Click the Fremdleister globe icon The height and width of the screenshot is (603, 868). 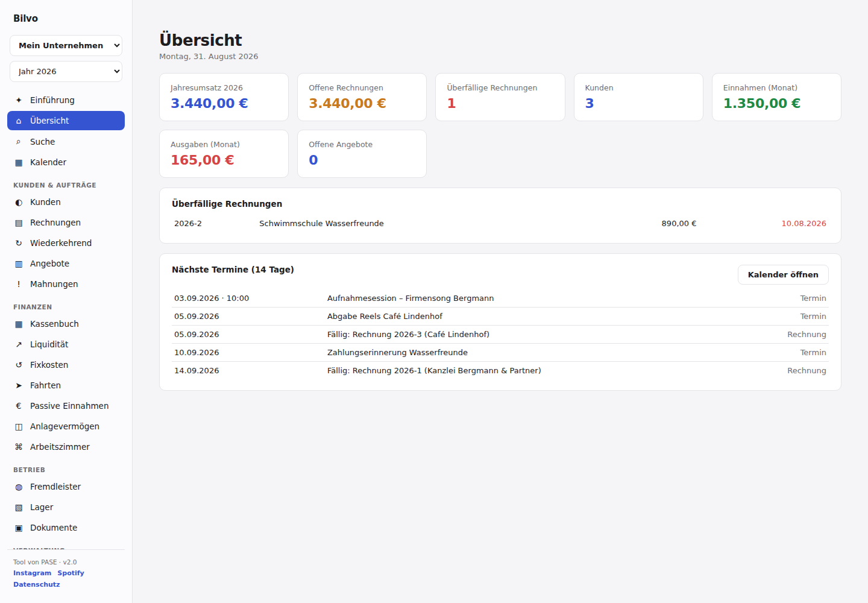click(x=19, y=487)
